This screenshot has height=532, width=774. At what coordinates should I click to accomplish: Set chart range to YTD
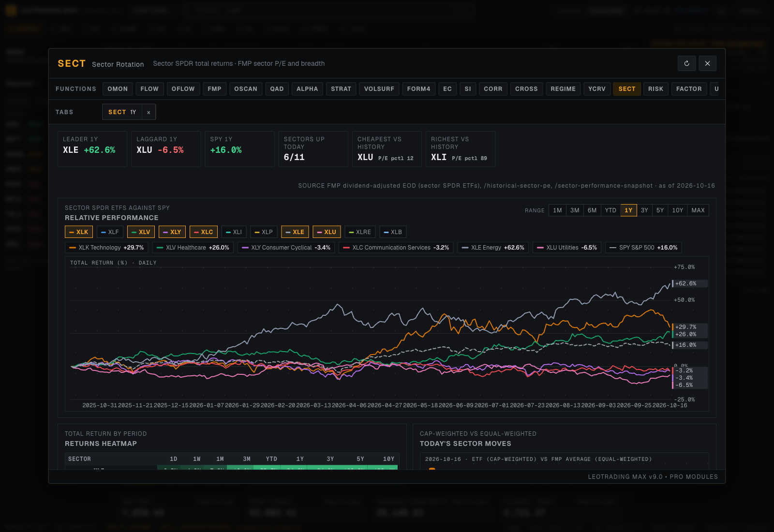tap(610, 210)
